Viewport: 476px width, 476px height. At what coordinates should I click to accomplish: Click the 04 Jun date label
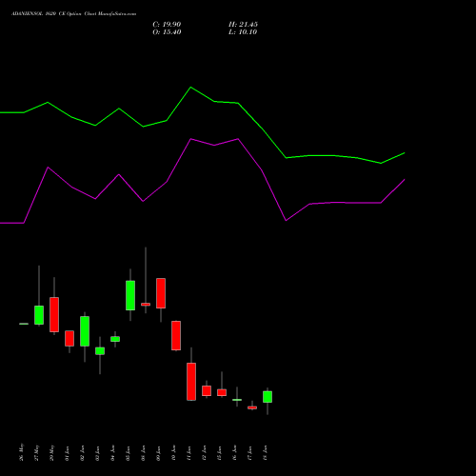113,453
